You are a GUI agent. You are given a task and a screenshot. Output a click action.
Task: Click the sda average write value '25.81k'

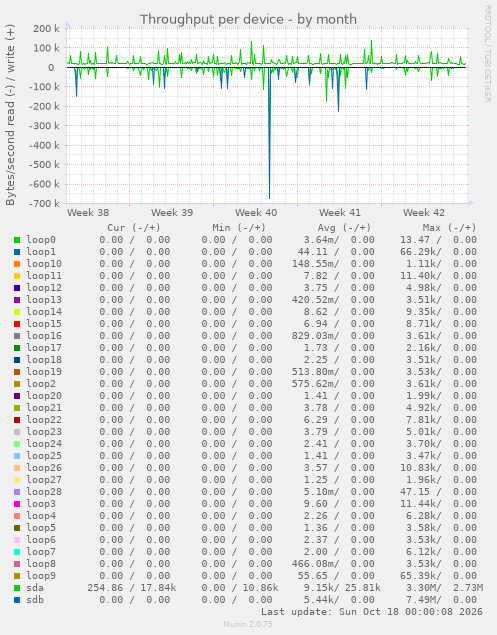363,588
